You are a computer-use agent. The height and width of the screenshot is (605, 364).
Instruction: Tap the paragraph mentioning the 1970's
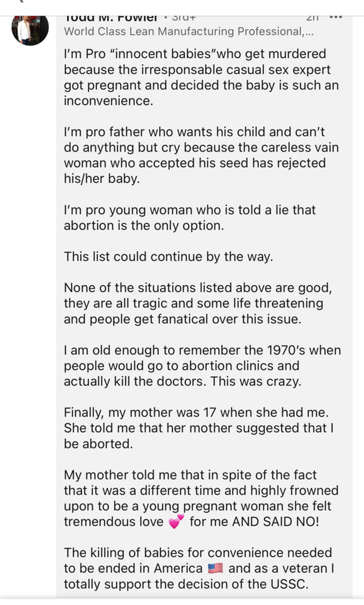coord(202,366)
